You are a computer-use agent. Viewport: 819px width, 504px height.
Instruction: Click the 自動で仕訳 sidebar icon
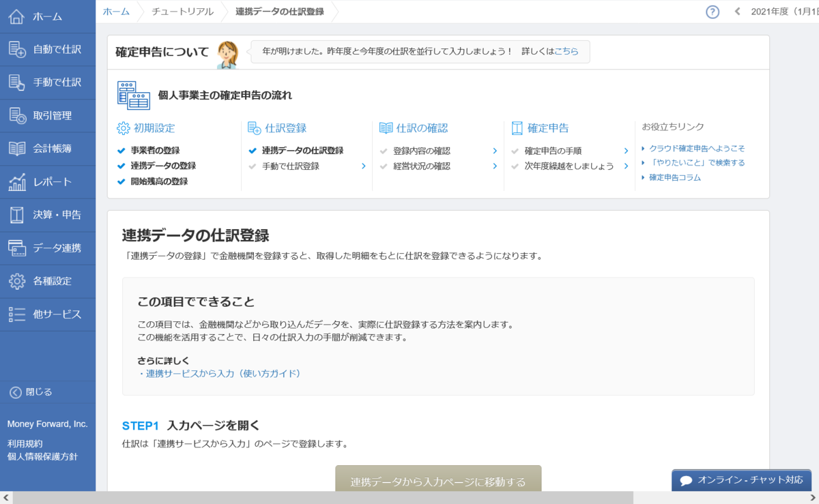click(x=17, y=49)
